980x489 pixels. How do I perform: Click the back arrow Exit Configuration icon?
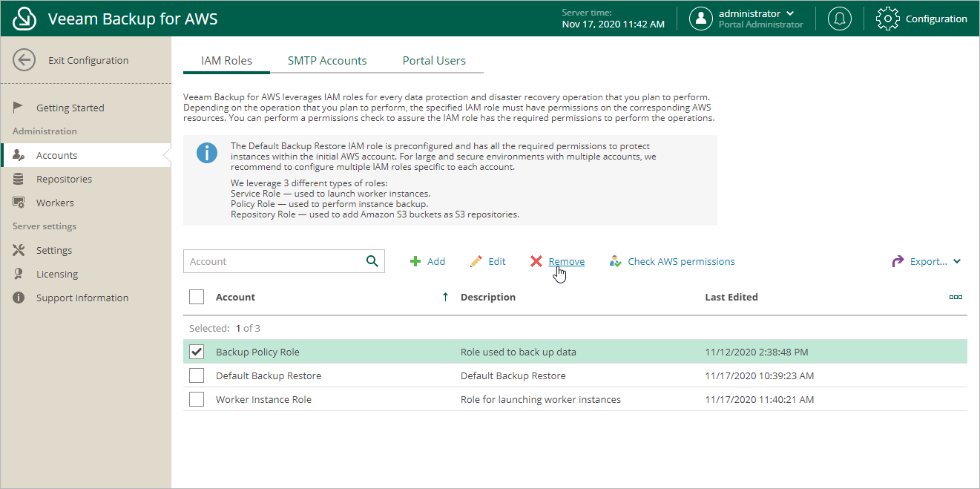pyautogui.click(x=24, y=60)
